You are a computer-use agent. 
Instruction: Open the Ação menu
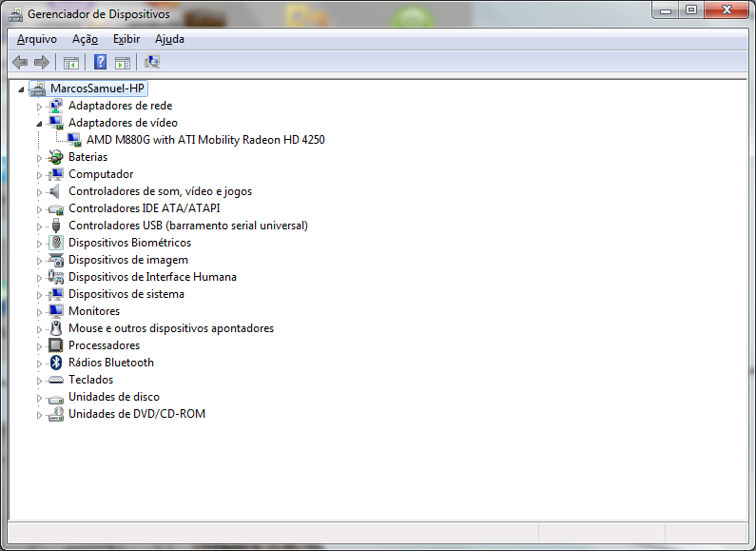coord(85,39)
